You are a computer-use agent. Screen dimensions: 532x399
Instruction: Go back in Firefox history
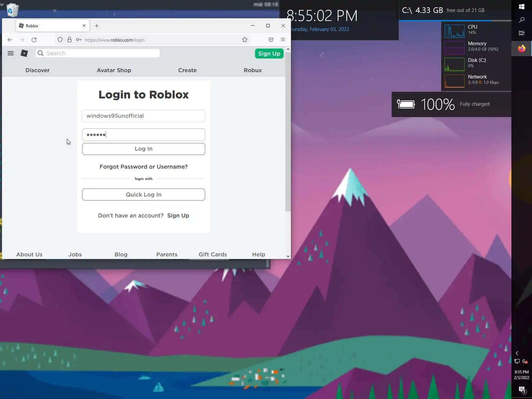tap(10, 40)
